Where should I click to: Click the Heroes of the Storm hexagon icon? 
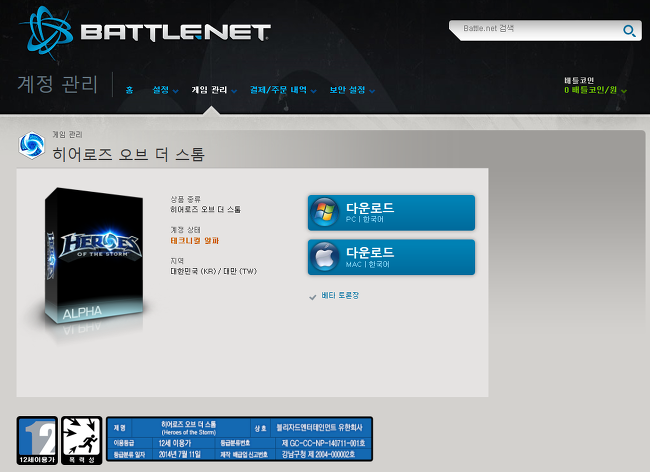tap(32, 145)
